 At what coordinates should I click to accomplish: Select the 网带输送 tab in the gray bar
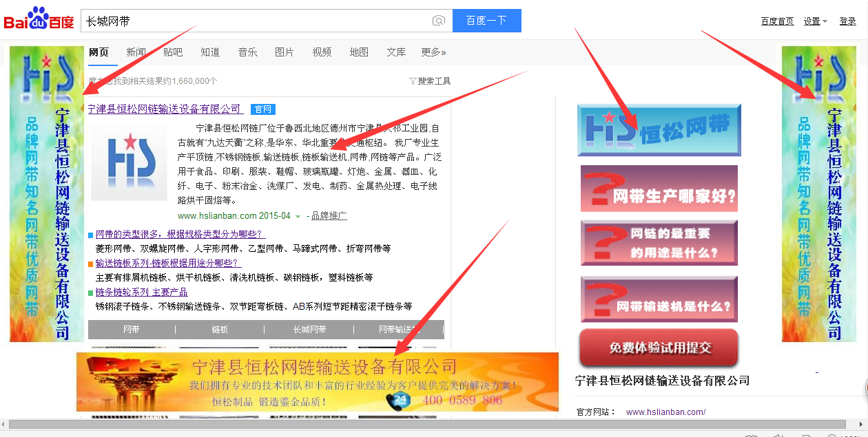coord(399,330)
